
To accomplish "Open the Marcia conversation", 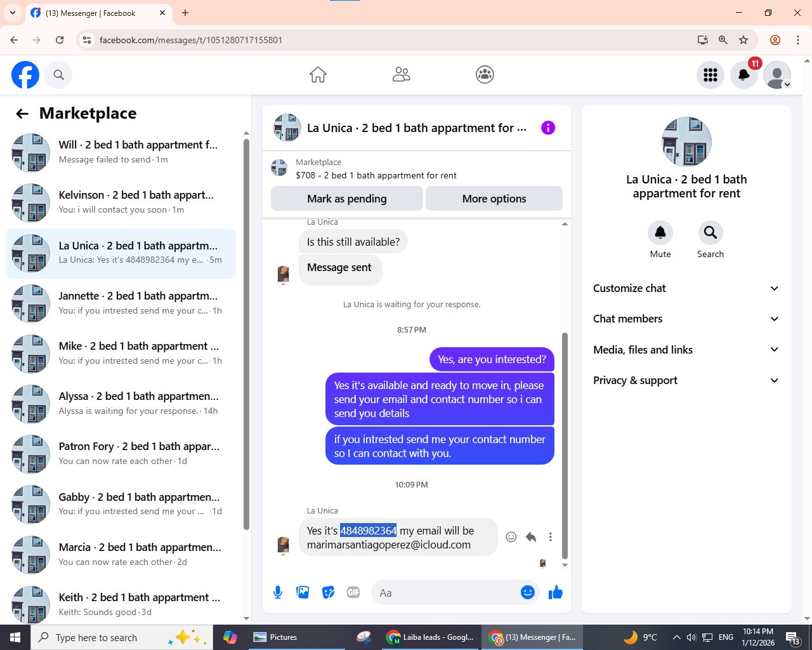I will [121, 554].
